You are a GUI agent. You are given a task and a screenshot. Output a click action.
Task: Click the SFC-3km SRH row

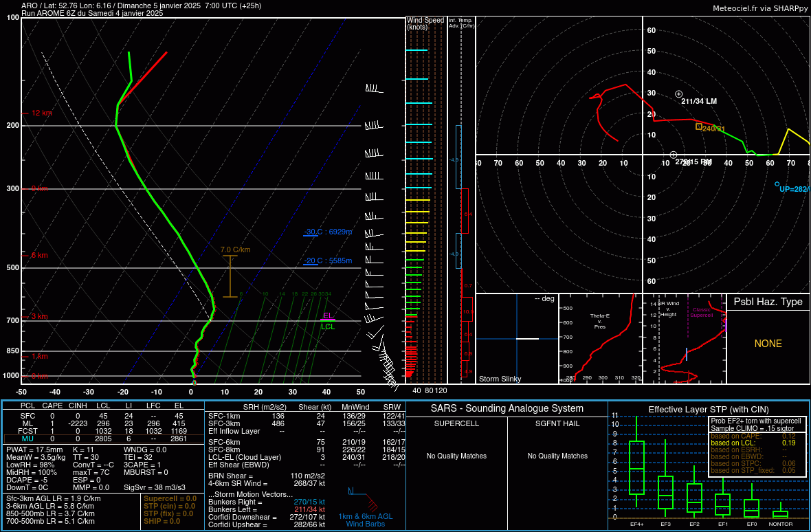[x=307, y=423]
